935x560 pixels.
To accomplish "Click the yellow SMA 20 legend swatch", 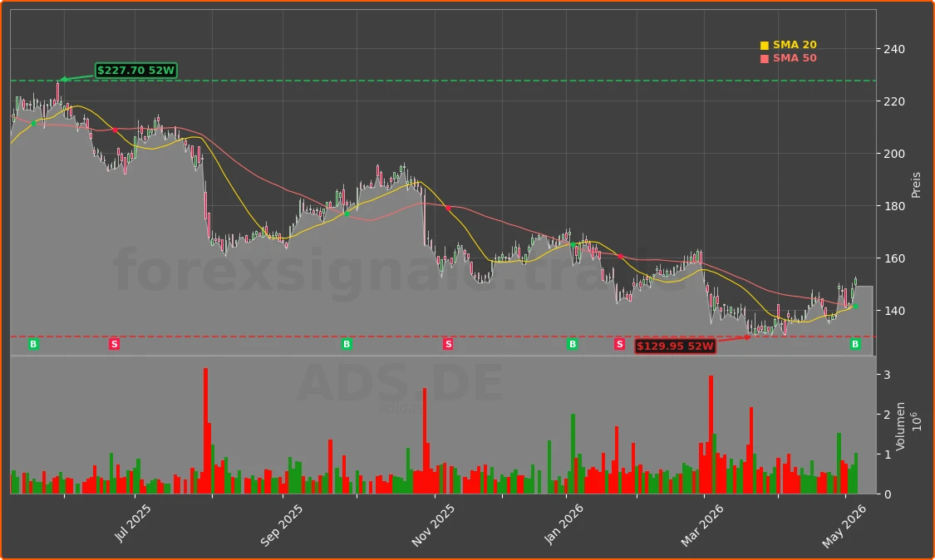I will click(765, 46).
